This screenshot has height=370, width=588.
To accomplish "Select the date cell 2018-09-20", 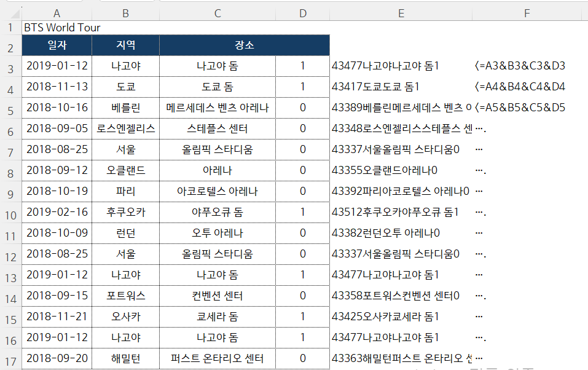I will coord(57,358).
